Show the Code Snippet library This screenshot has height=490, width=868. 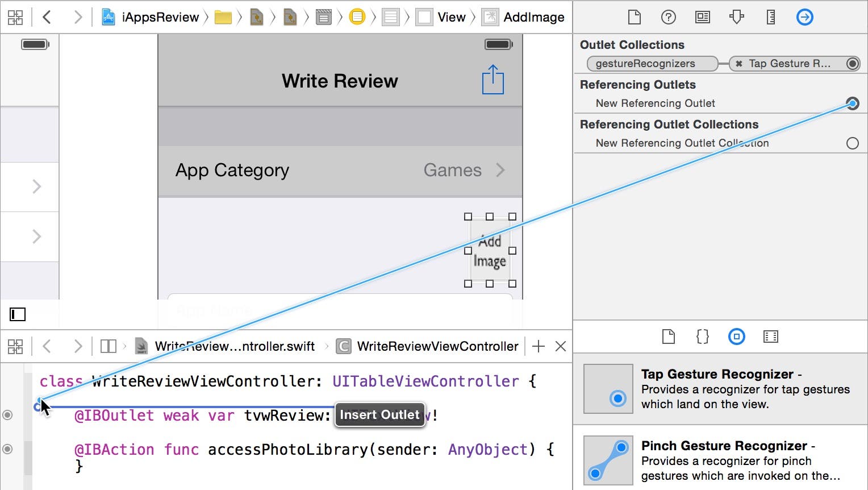coord(703,337)
